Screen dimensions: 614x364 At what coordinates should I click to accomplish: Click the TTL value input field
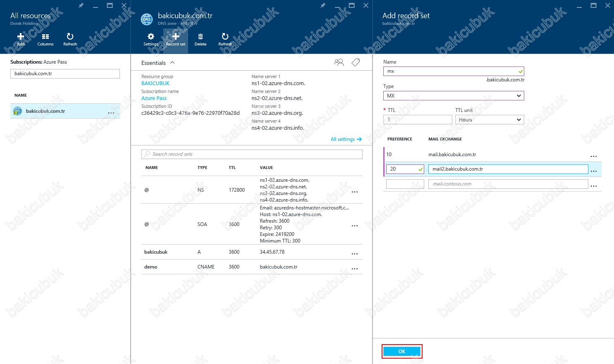coord(418,120)
